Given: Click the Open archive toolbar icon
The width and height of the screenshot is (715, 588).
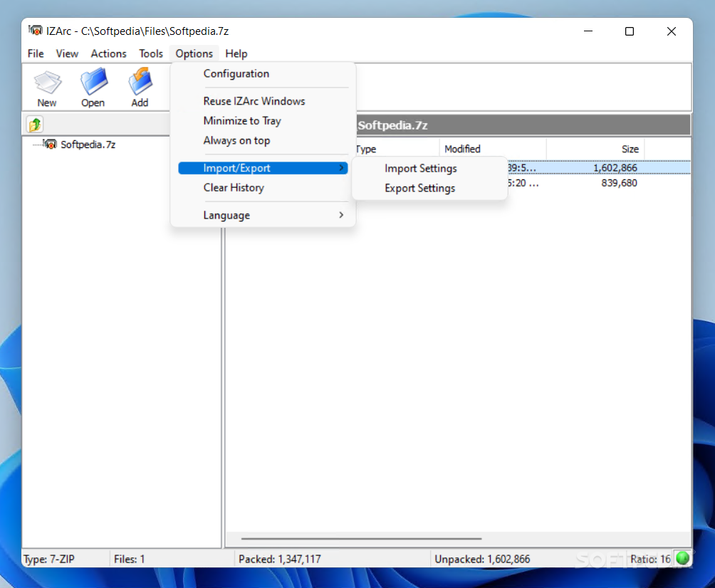Looking at the screenshot, I should click(x=93, y=89).
